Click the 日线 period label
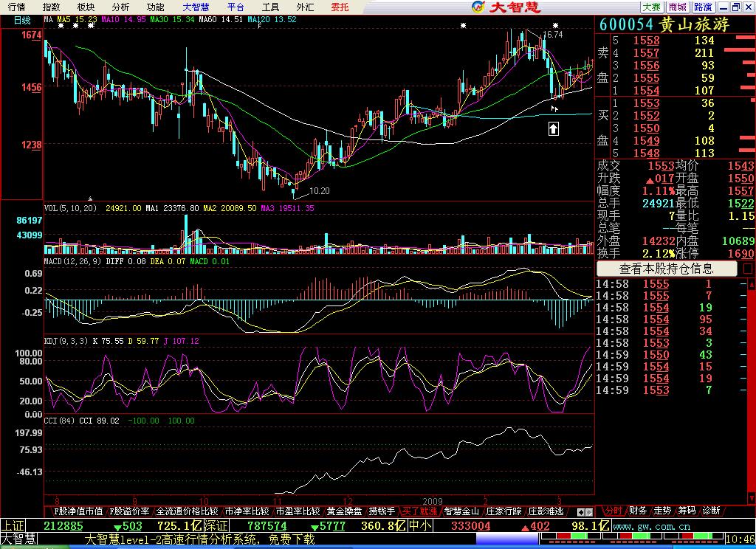Screen dimensions: 756x549 point(21,20)
